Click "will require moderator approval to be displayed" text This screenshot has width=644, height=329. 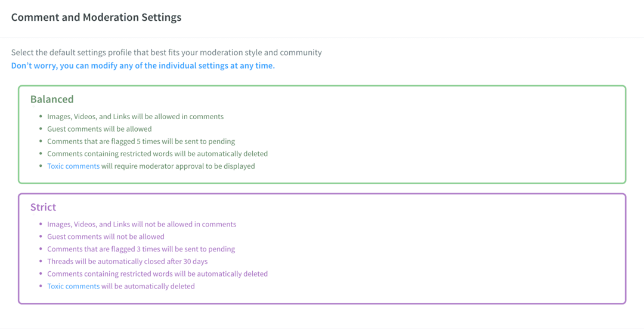(178, 166)
